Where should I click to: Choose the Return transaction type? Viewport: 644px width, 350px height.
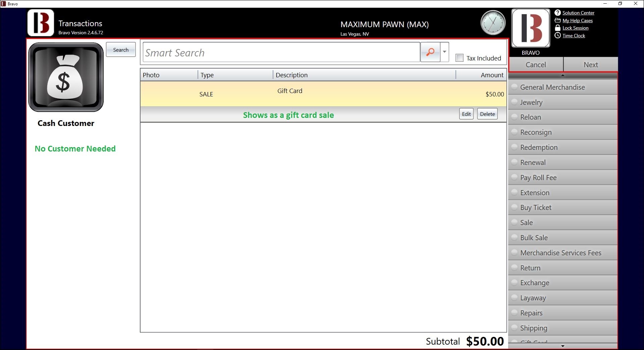(x=563, y=268)
